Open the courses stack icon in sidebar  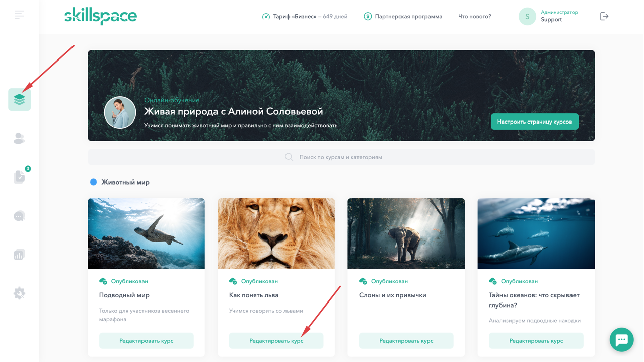19,99
